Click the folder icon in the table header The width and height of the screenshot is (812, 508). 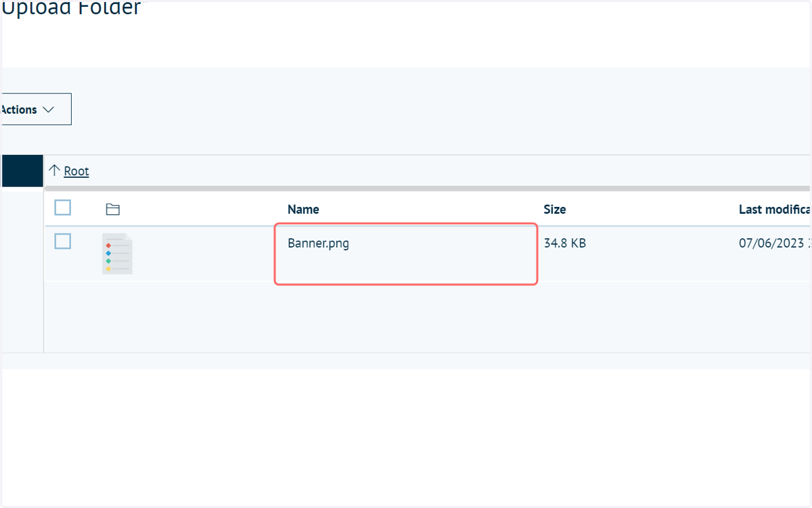coord(113,210)
